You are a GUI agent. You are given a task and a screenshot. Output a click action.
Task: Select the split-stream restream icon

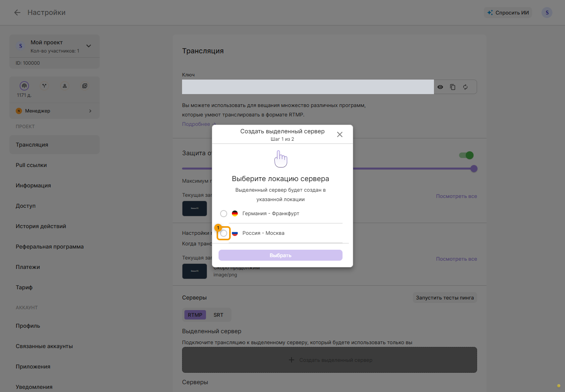coord(44,86)
